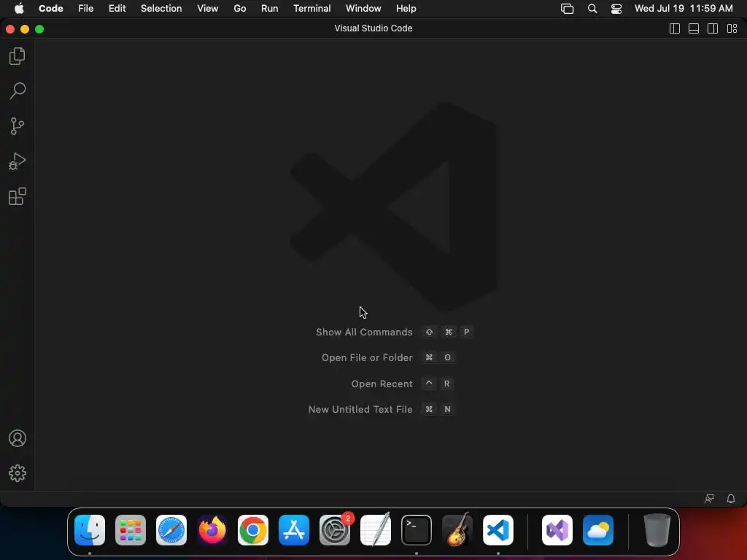This screenshot has height=560, width=747.
Task: Open Launchpad from the Dock
Action: (131, 530)
